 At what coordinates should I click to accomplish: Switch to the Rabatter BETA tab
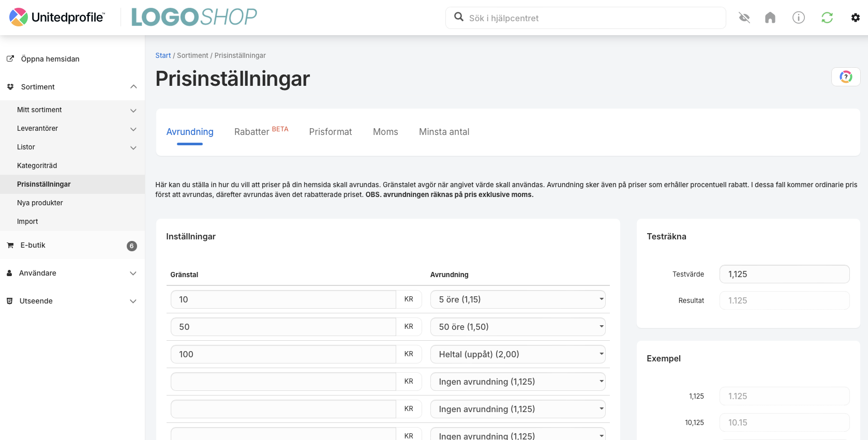click(x=261, y=131)
